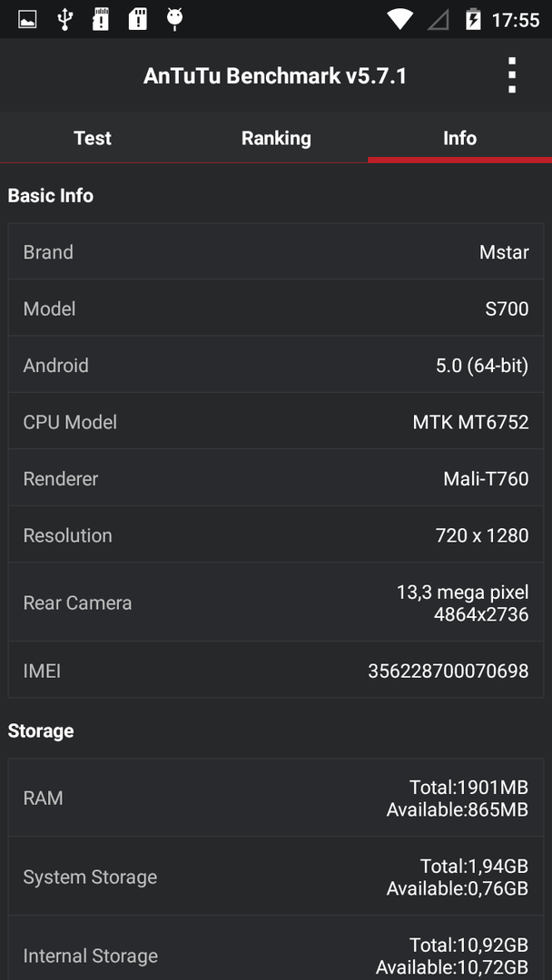Viewport: 552px width, 980px height.
Task: Tap the IMEI number row
Action: coord(276,671)
